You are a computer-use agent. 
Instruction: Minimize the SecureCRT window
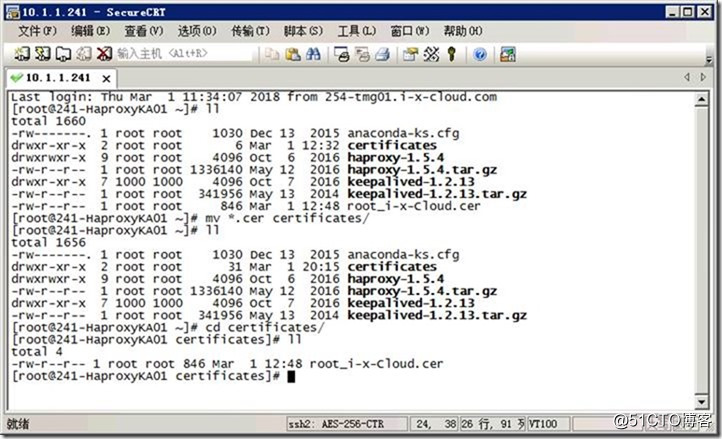[x=673, y=12]
